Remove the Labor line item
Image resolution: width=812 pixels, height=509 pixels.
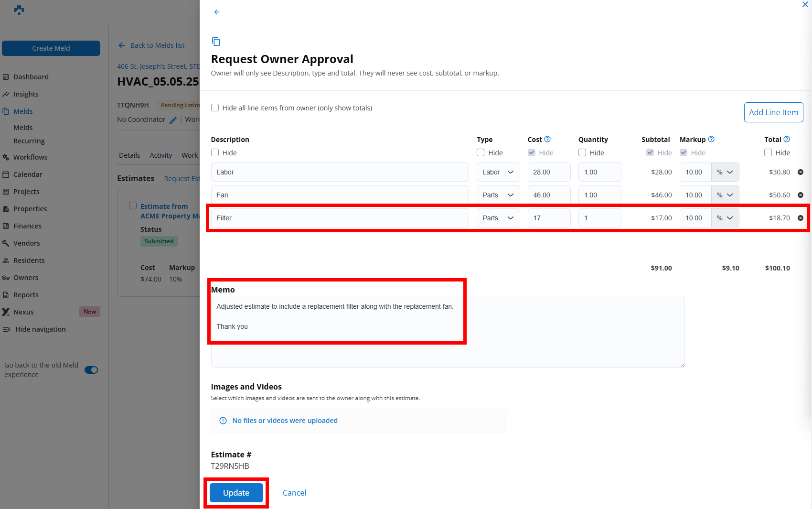801,172
